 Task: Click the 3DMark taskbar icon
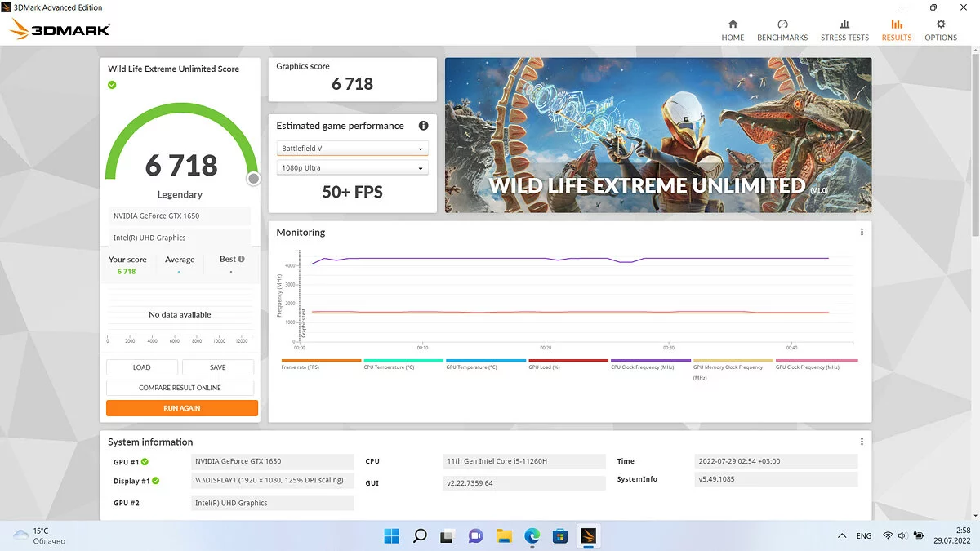click(588, 536)
